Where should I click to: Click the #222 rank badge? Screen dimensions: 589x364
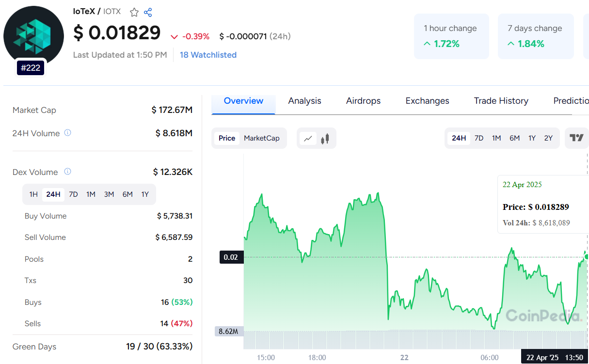[32, 68]
